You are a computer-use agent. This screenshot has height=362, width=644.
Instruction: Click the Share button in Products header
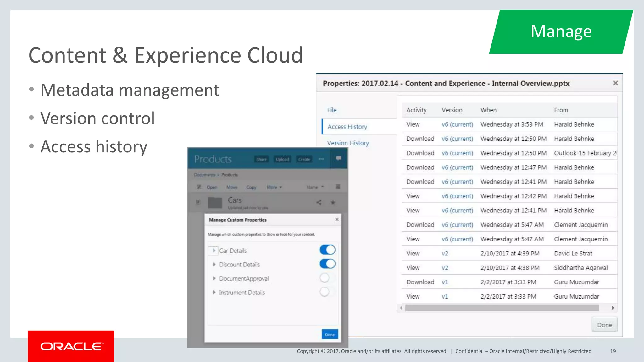coord(261,159)
